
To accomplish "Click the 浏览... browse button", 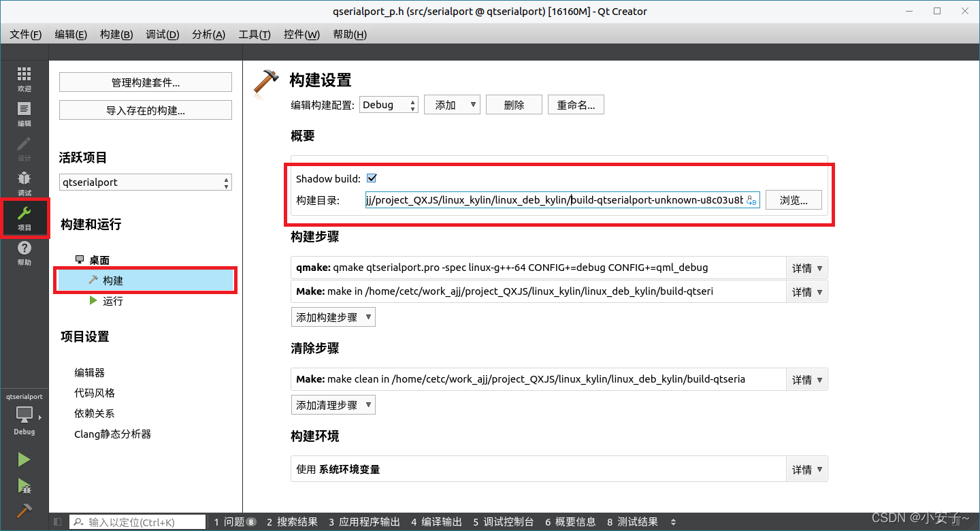I will (794, 200).
